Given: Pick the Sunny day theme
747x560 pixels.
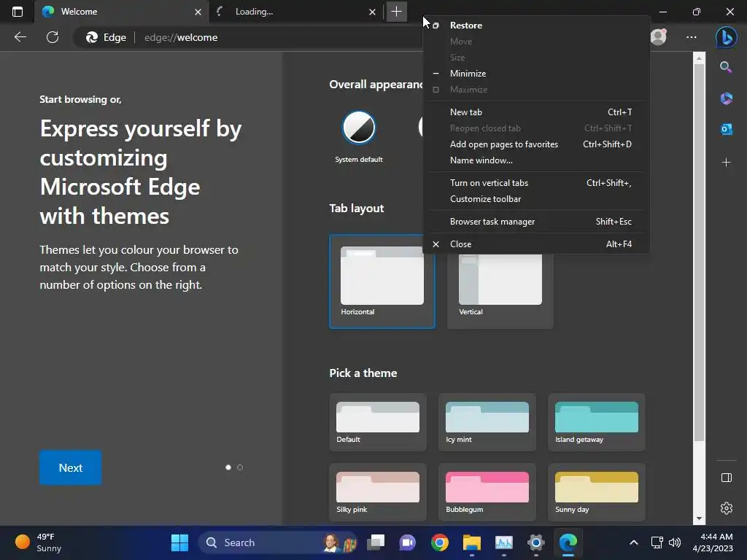Looking at the screenshot, I should coord(597,492).
